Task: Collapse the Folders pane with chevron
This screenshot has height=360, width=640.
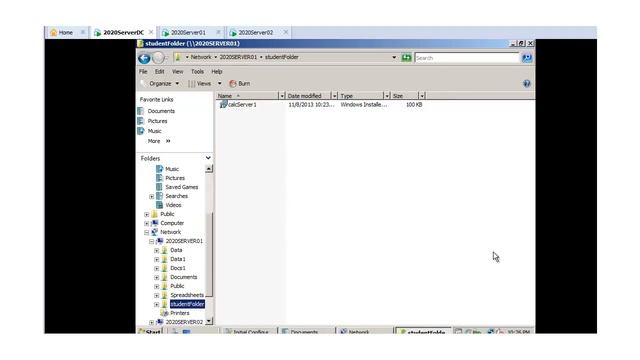Action: 208,158
